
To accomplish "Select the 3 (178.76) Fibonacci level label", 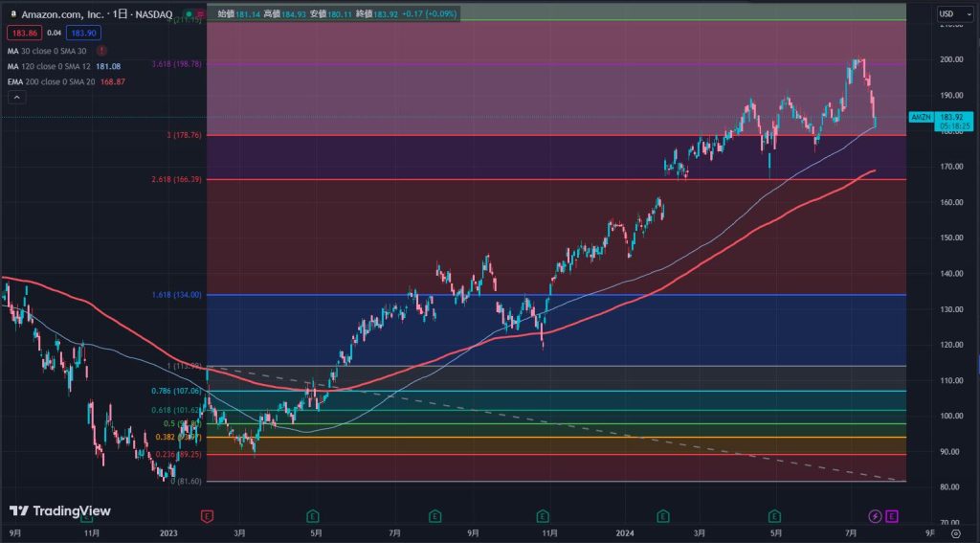I will click(184, 135).
